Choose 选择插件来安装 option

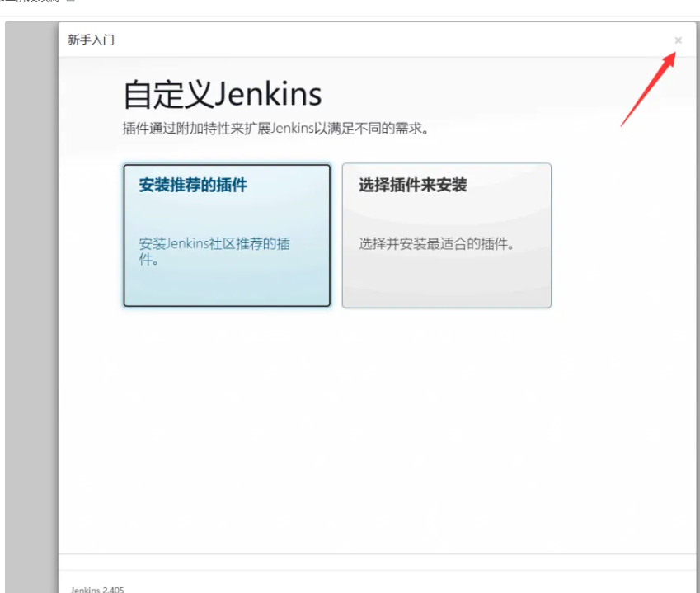pyautogui.click(x=447, y=235)
